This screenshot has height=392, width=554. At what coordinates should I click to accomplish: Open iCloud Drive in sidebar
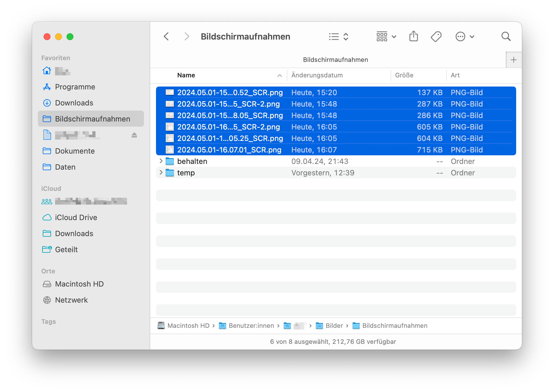76,217
